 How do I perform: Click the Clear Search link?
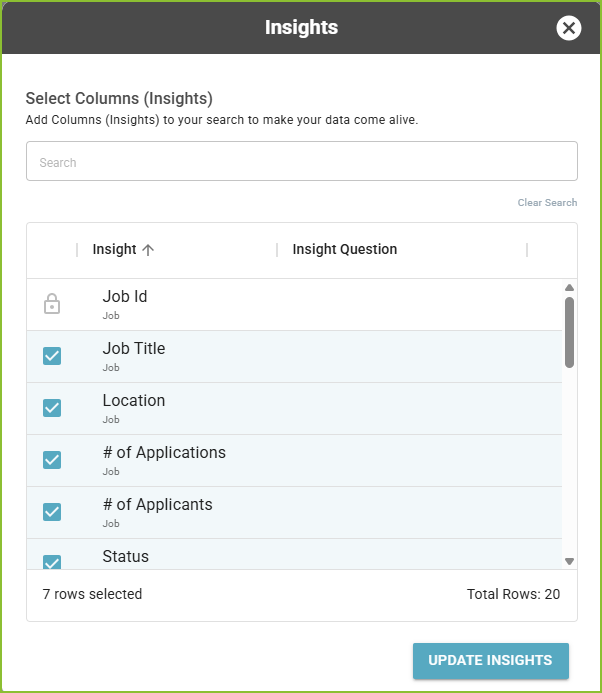547,202
